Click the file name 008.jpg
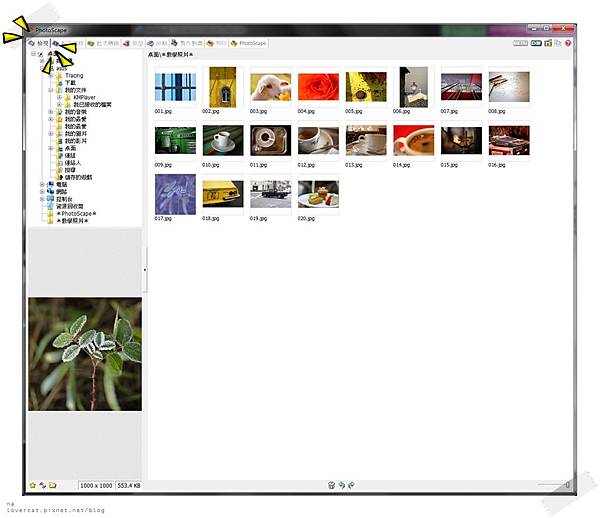 pyautogui.click(x=497, y=111)
